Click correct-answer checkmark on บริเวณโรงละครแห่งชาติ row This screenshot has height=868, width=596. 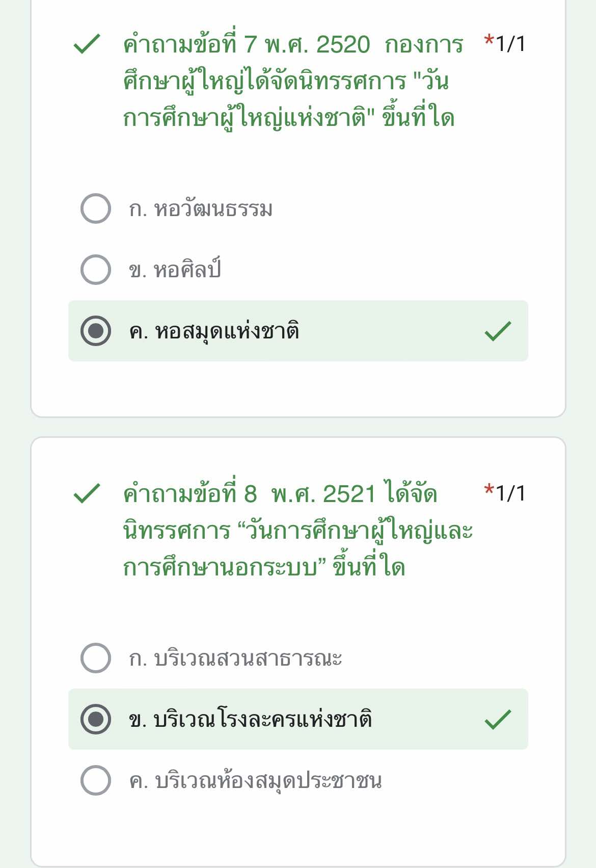pyautogui.click(x=498, y=720)
